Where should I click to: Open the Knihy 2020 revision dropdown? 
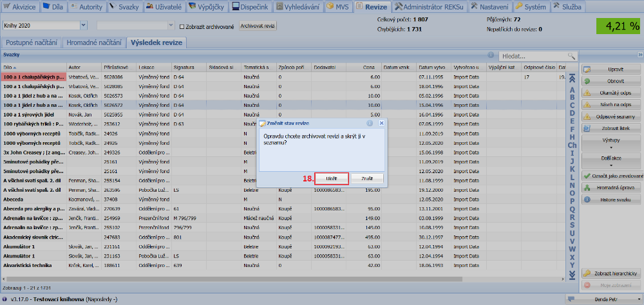(x=84, y=26)
